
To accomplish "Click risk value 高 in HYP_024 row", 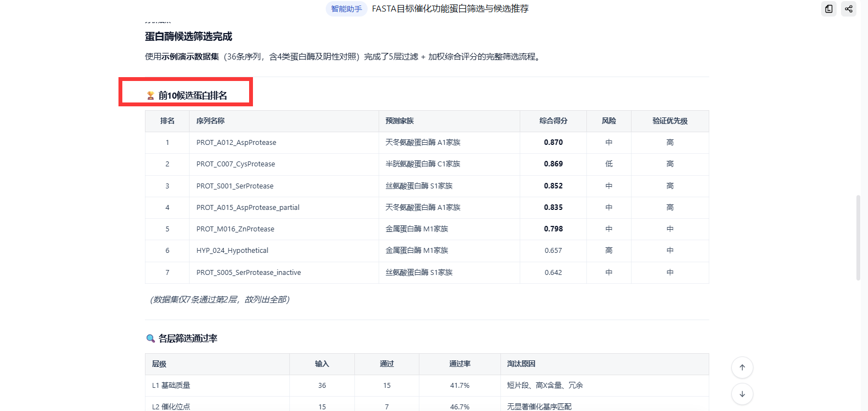I will pyautogui.click(x=609, y=251).
